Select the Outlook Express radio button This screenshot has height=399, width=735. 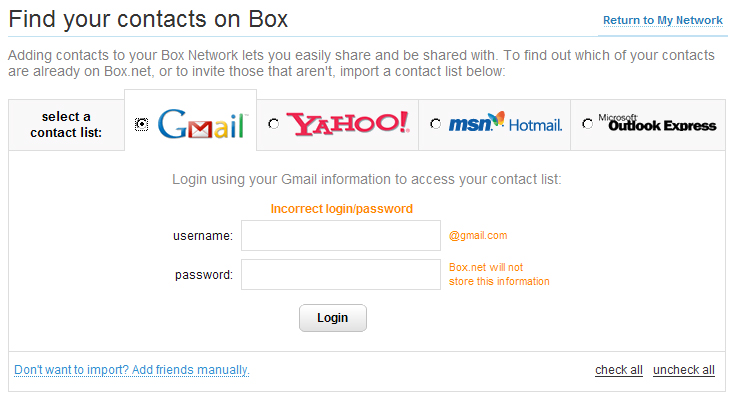pos(587,124)
